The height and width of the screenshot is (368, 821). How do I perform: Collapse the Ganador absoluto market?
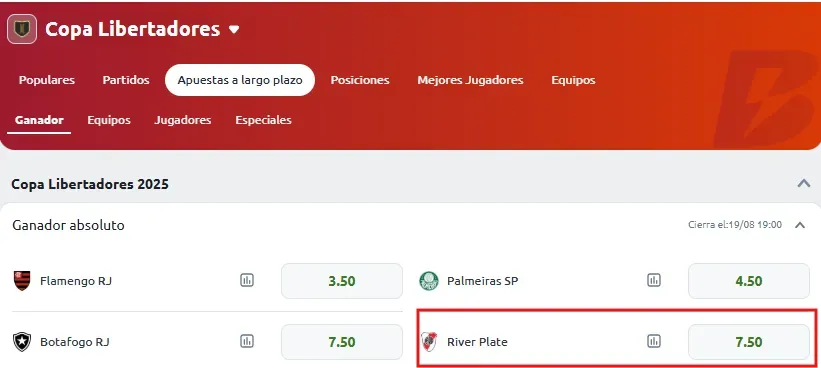[800, 225]
